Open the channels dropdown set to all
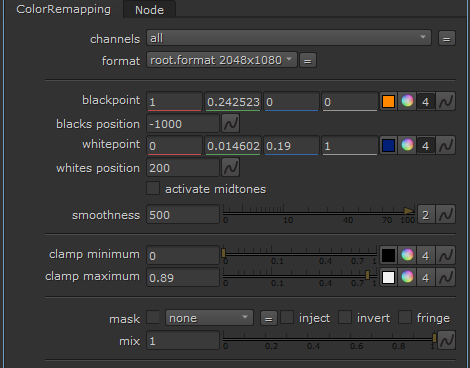 pyautogui.click(x=289, y=38)
